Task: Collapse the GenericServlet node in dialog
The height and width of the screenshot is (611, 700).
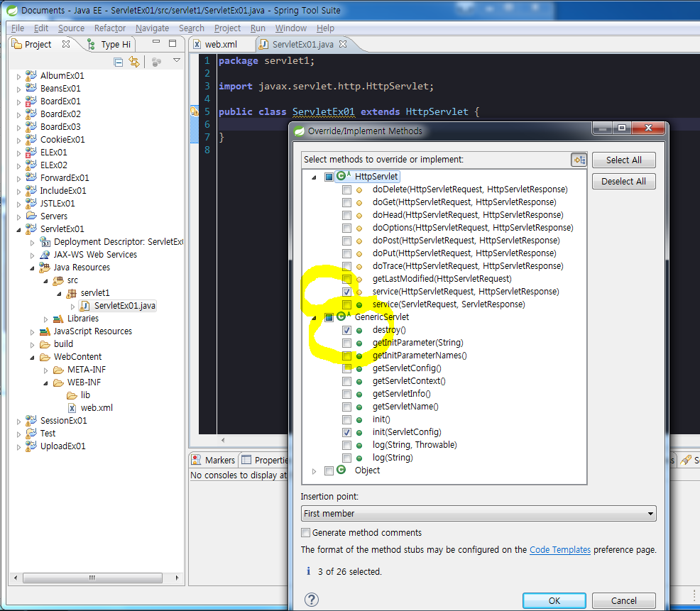Action: pos(314,318)
